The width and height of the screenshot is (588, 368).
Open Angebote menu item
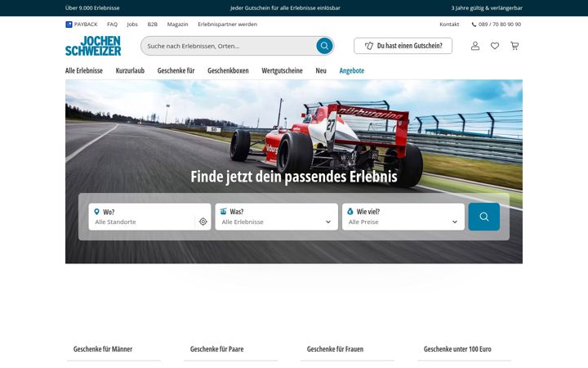[352, 70]
